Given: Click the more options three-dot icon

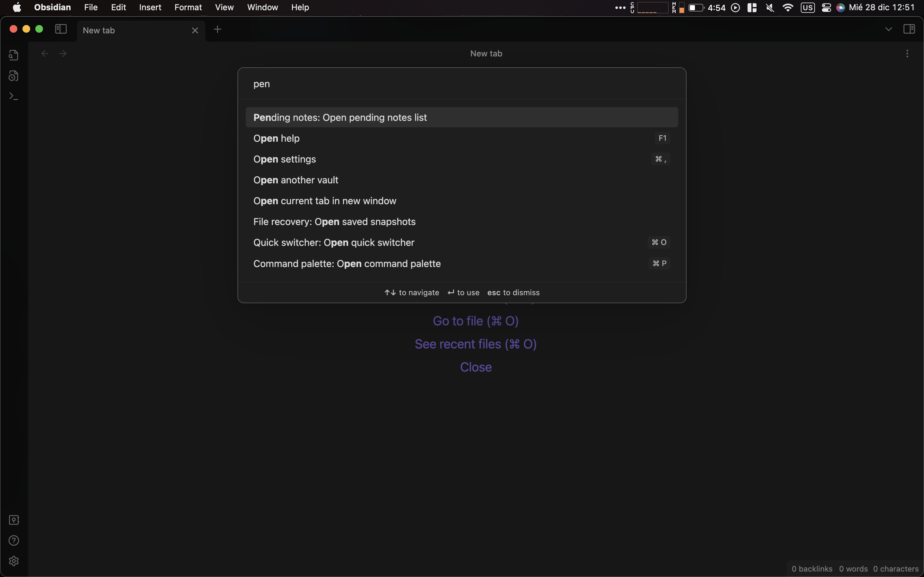Looking at the screenshot, I should click(x=907, y=54).
